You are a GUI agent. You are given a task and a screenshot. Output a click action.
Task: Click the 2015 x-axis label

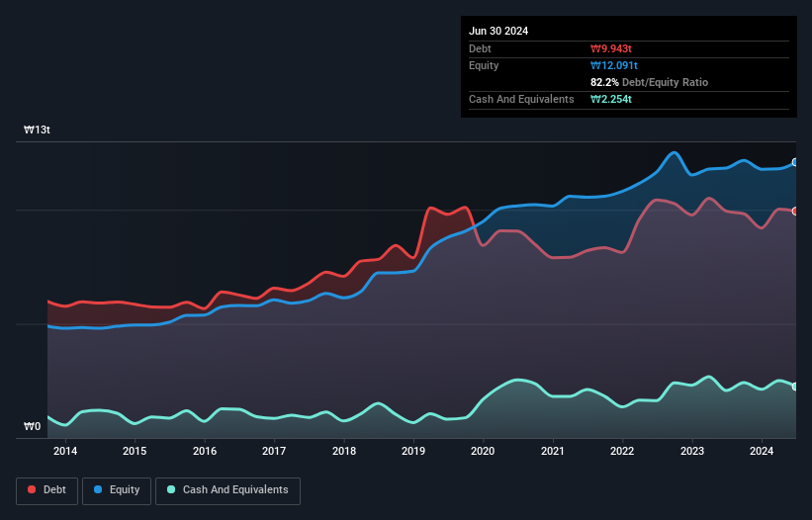click(135, 451)
